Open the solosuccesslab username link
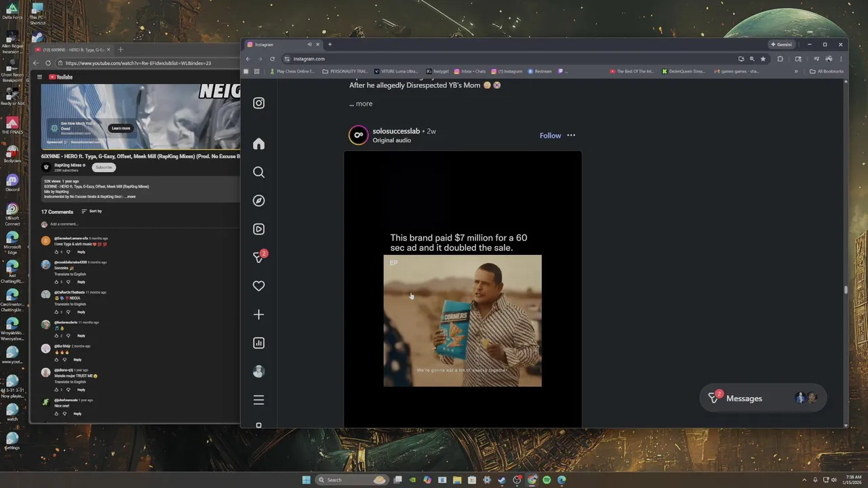Image resolution: width=868 pixels, height=488 pixels. click(396, 131)
